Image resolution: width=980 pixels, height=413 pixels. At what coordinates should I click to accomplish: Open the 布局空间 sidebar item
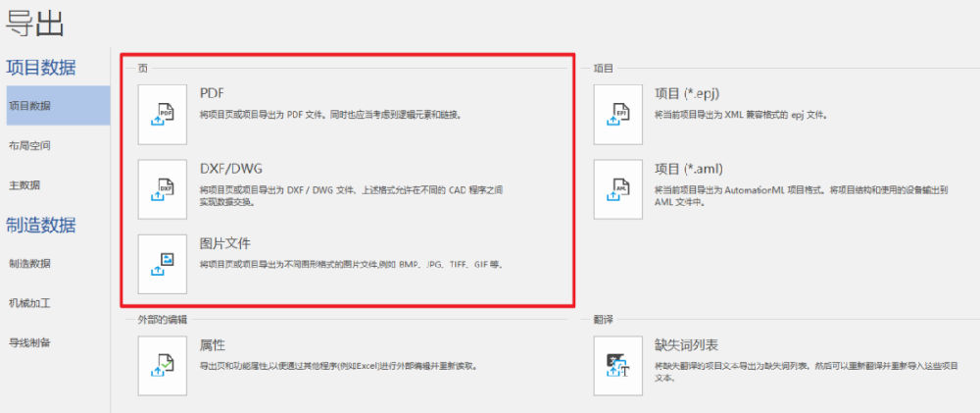[x=29, y=146]
